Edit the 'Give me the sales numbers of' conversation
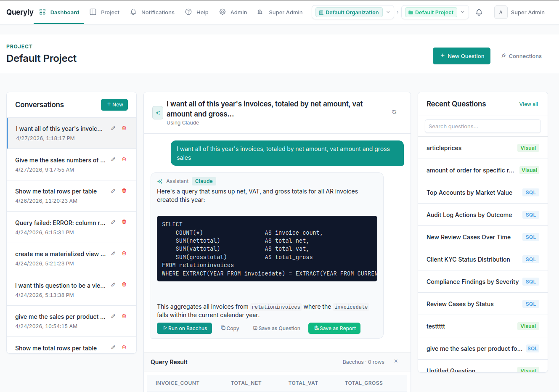559x392 pixels. 113,159
